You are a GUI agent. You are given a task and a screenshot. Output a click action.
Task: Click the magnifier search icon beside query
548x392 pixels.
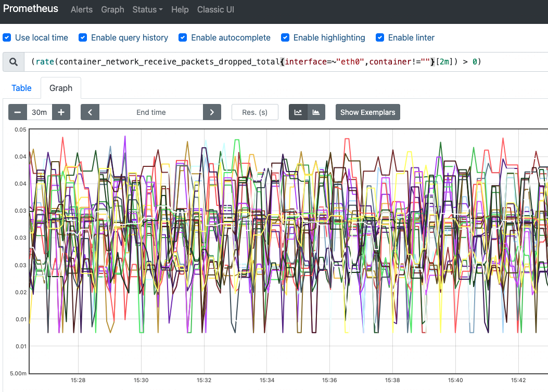[14, 62]
